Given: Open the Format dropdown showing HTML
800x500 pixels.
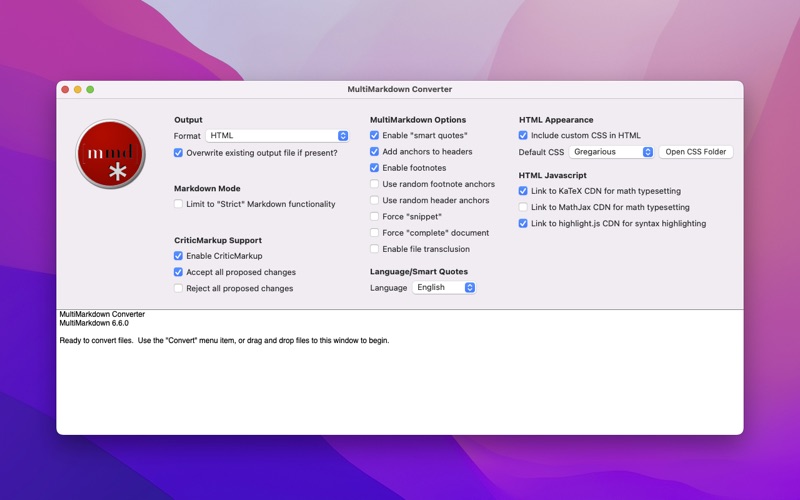Looking at the screenshot, I should click(277, 136).
